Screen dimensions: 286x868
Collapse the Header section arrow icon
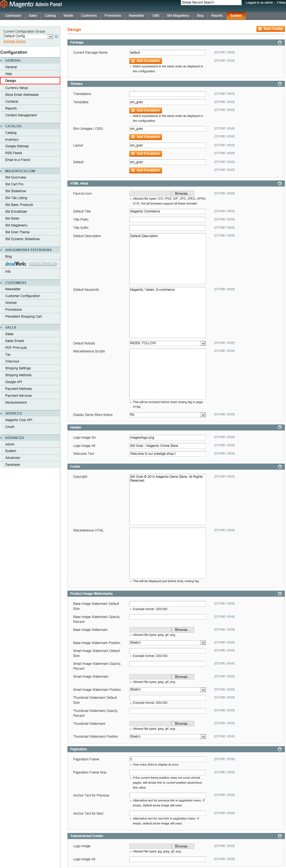pos(280,427)
